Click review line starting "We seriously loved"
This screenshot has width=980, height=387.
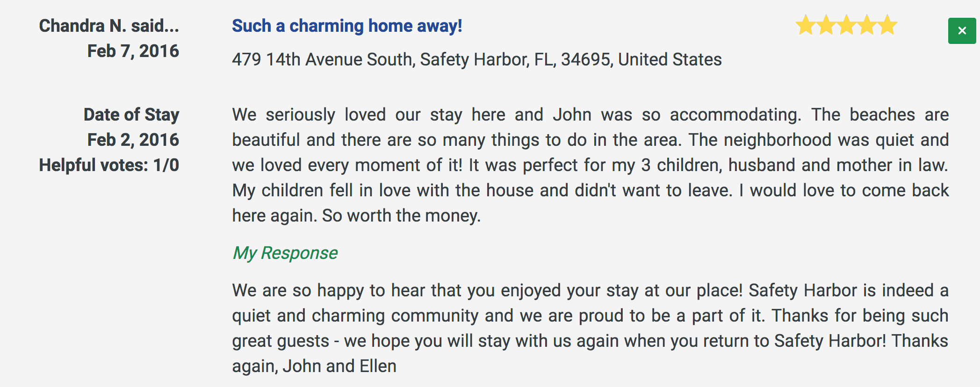pyautogui.click(x=591, y=115)
